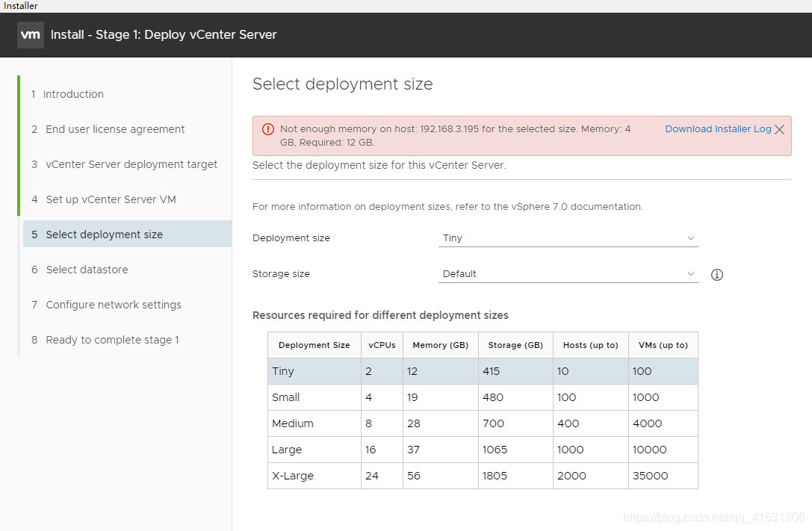Open Configure network settings step

(114, 305)
